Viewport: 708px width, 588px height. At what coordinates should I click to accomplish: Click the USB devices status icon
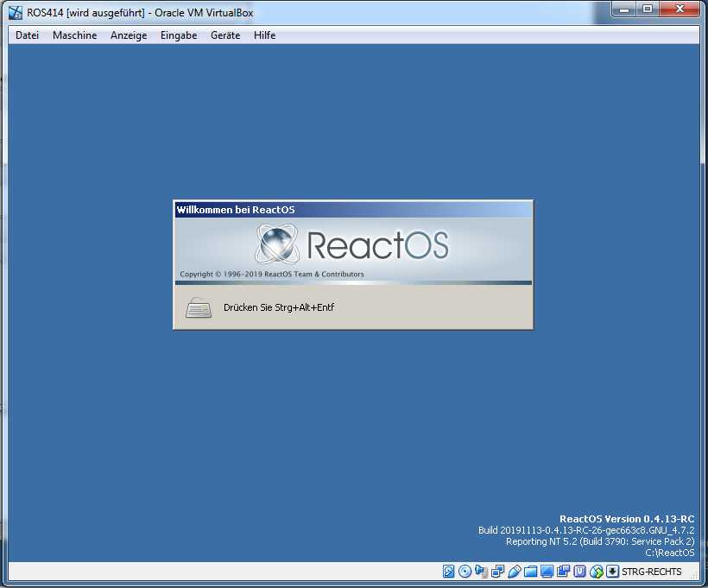[x=515, y=572]
